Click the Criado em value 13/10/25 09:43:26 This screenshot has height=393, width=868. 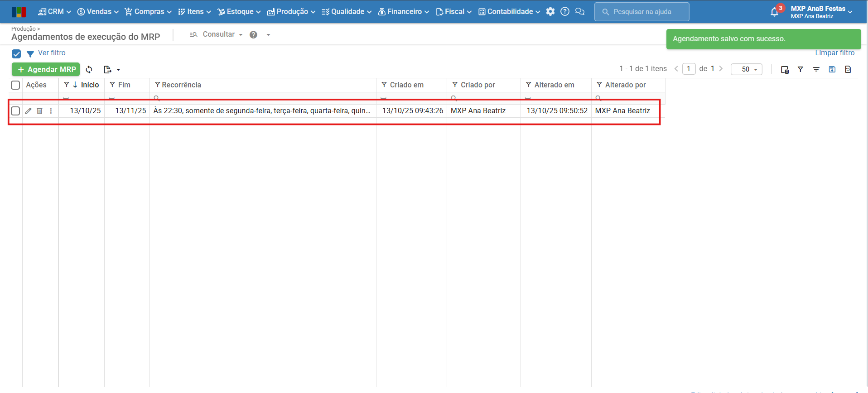click(x=413, y=111)
